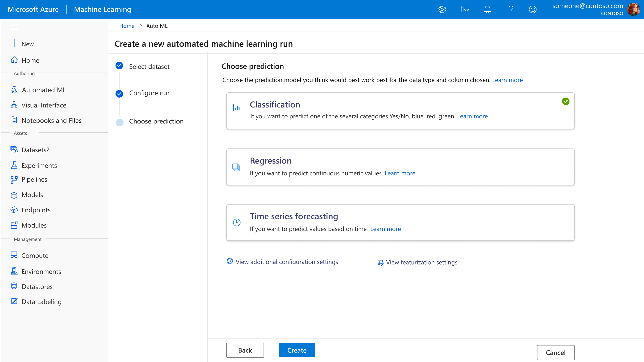Open the notifications bell
This screenshot has width=644, height=362.
click(x=487, y=9)
